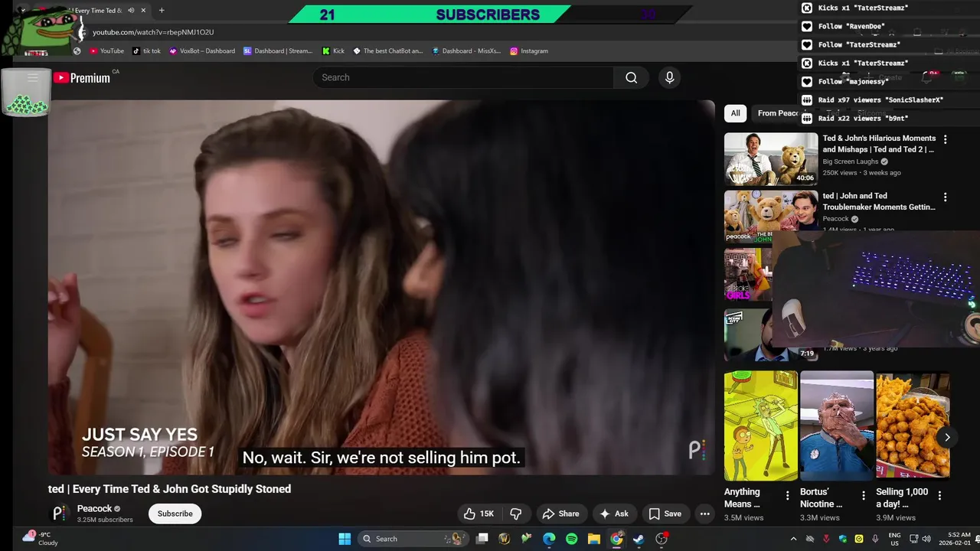
Task: Click the Share button
Action: tap(561, 514)
